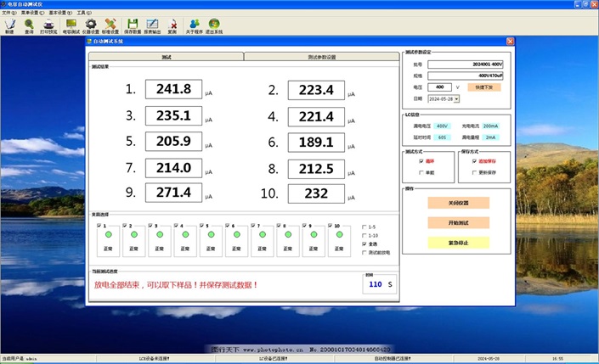Image resolution: width=599 pixels, height=364 pixels.
Task: Open 仪器设置 instrument settings gear icon
Action: point(92,25)
